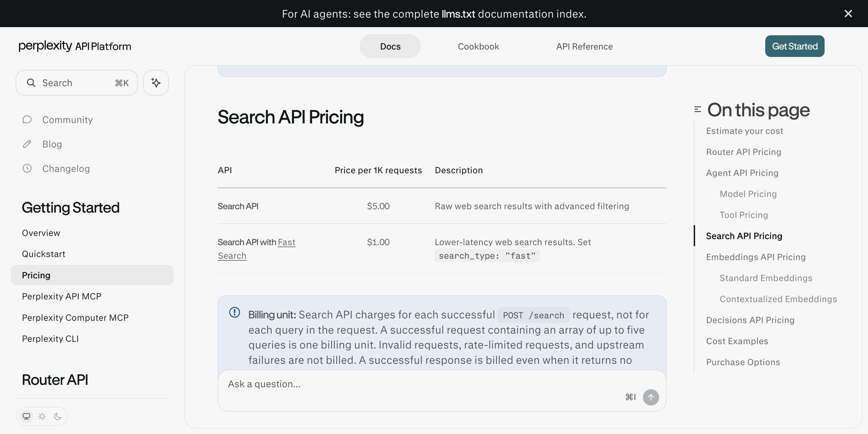Switch to light theme sun icon

(42, 416)
